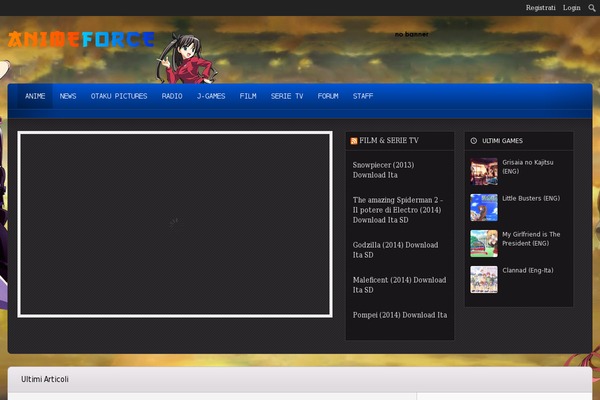The height and width of the screenshot is (400, 600).
Task: Open the Clannad game thumbnail
Action: coord(484,279)
